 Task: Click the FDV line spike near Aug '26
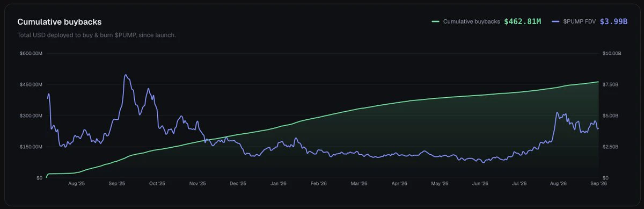point(558,113)
